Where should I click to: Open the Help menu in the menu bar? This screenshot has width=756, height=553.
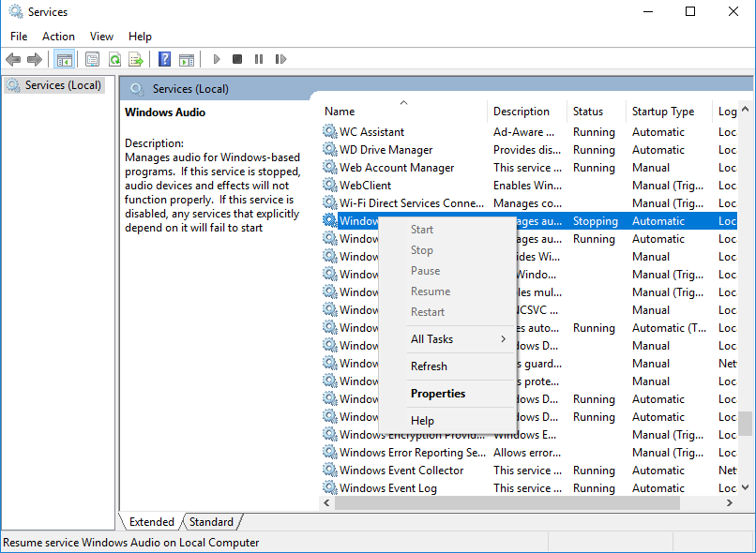pyautogui.click(x=140, y=37)
